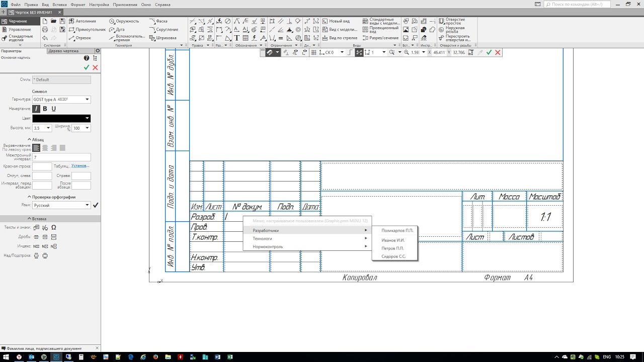Open the text Цвет color picker
Image resolution: width=644 pixels, height=362 pixels.
61,118
